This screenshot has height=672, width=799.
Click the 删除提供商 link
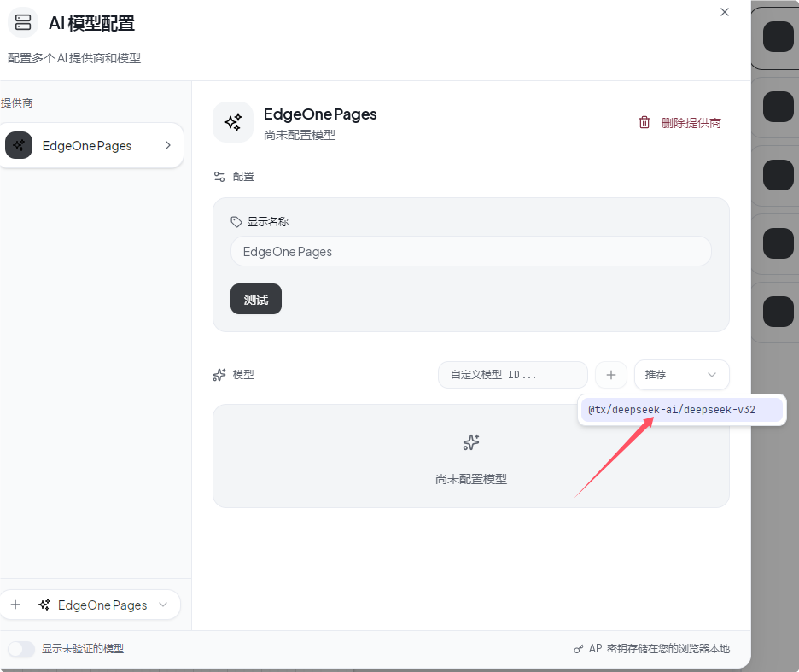click(691, 123)
